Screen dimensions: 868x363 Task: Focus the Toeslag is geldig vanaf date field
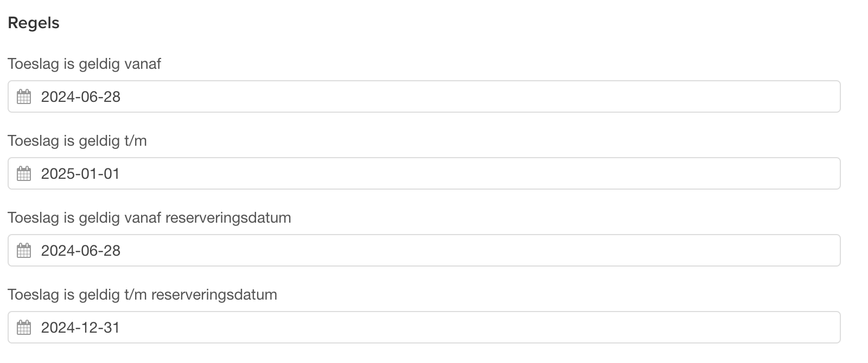coord(424,97)
